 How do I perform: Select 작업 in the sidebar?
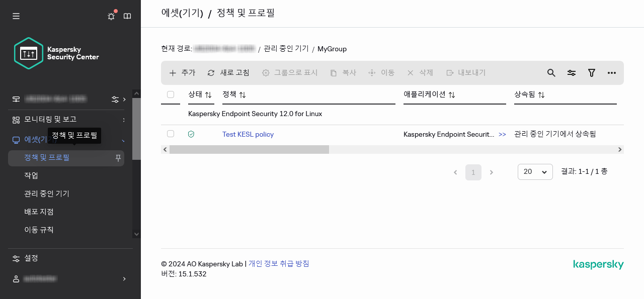(31, 176)
